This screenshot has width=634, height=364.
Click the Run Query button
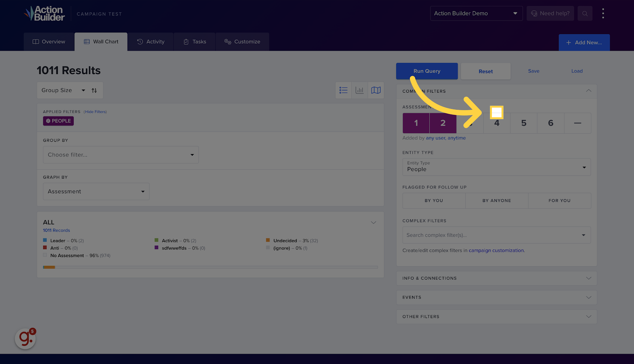(x=427, y=71)
